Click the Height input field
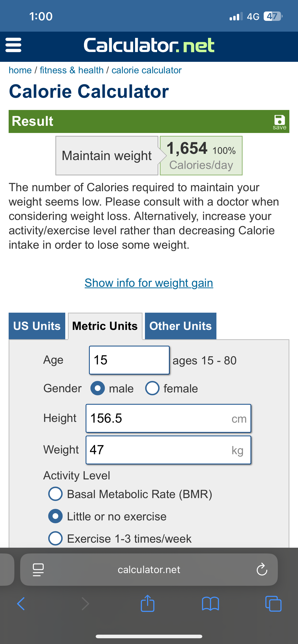298x644 pixels. click(x=168, y=418)
